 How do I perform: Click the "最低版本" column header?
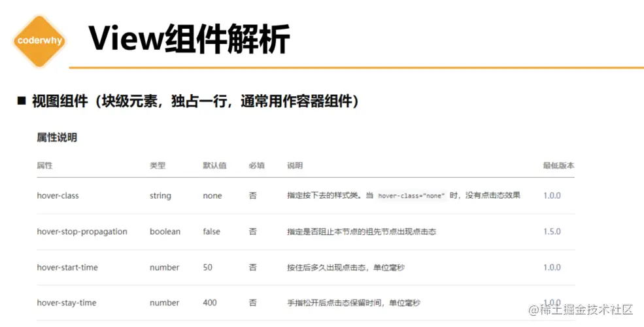[x=558, y=165]
